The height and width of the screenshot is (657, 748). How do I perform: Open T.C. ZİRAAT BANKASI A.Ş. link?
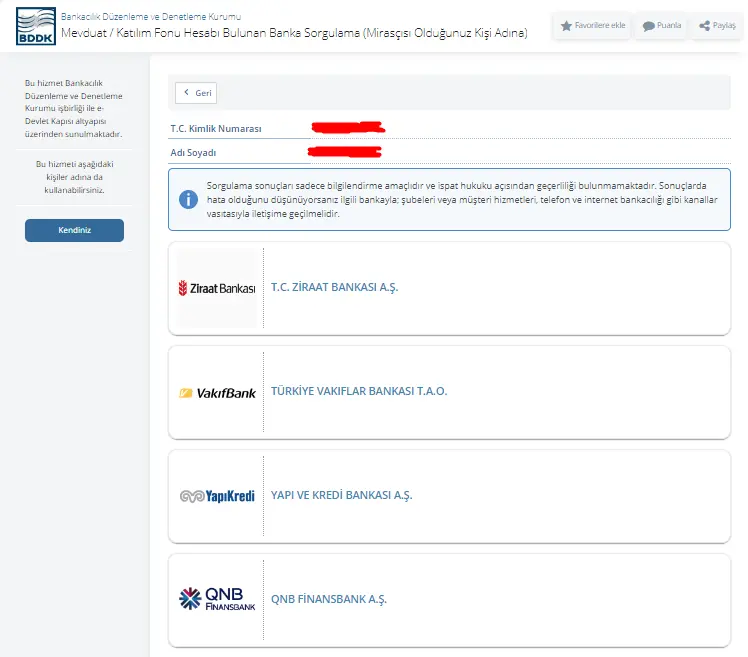(x=334, y=287)
